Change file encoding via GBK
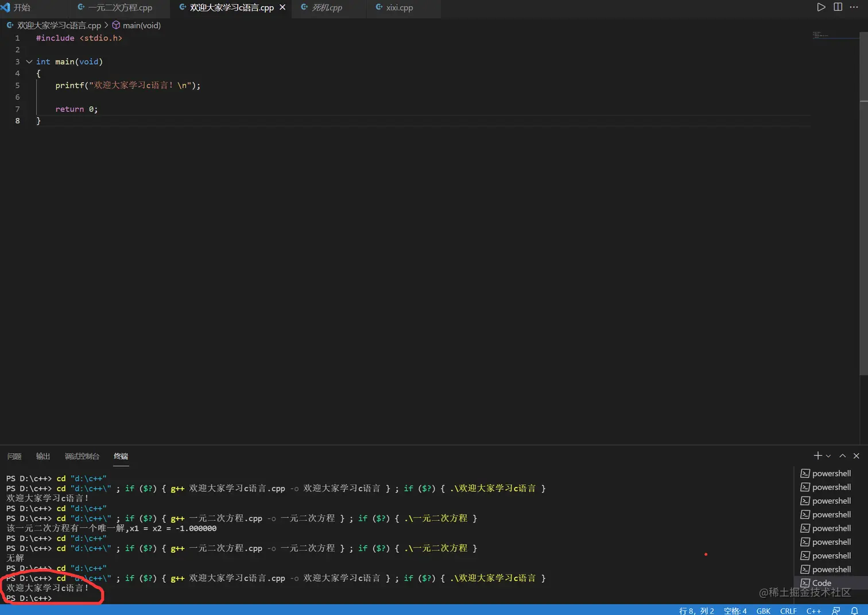The height and width of the screenshot is (615, 868). [x=764, y=611]
